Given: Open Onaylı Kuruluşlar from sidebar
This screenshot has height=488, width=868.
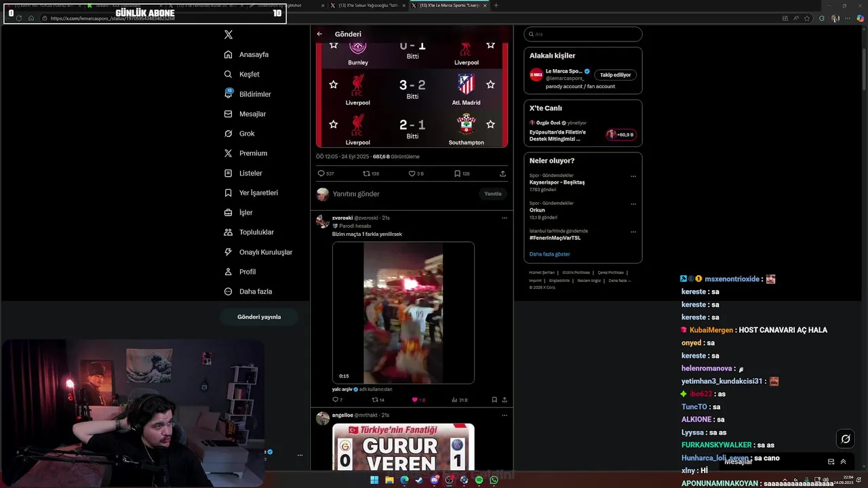Looking at the screenshot, I should pyautogui.click(x=258, y=252).
